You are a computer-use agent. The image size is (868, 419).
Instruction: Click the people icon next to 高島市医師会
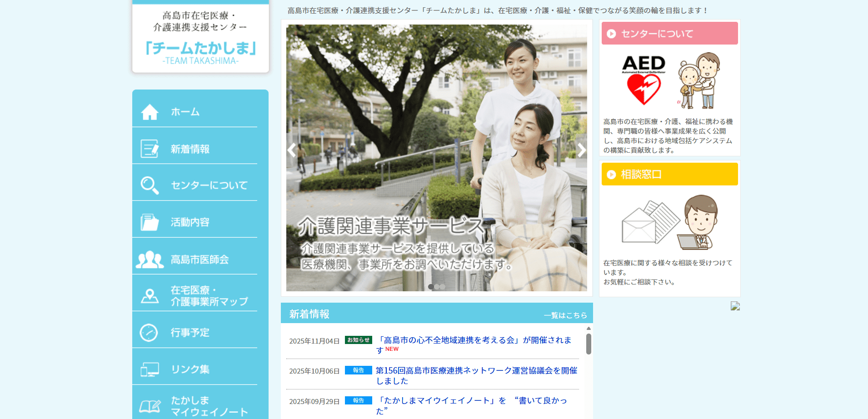click(150, 257)
